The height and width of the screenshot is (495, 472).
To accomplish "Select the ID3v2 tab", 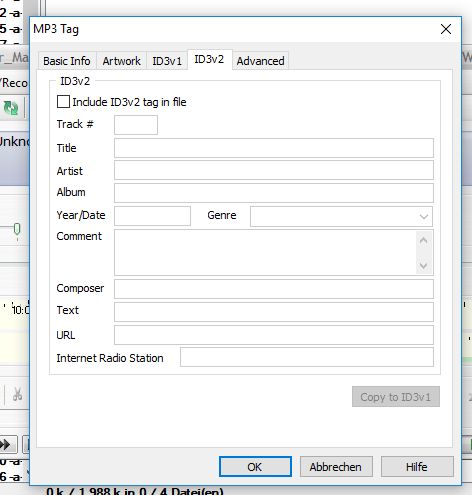I will (x=209, y=60).
